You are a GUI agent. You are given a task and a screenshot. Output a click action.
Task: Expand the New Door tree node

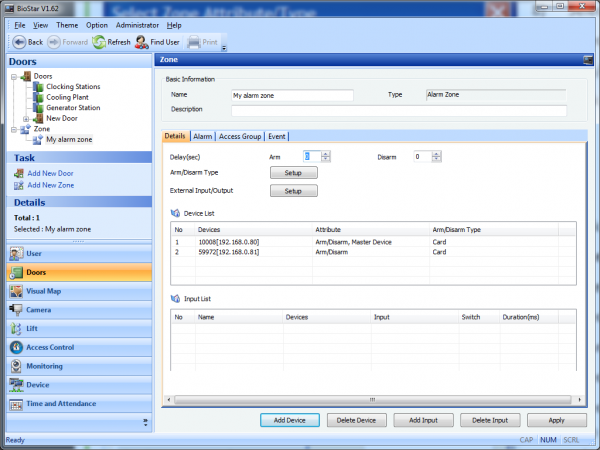click(27, 118)
